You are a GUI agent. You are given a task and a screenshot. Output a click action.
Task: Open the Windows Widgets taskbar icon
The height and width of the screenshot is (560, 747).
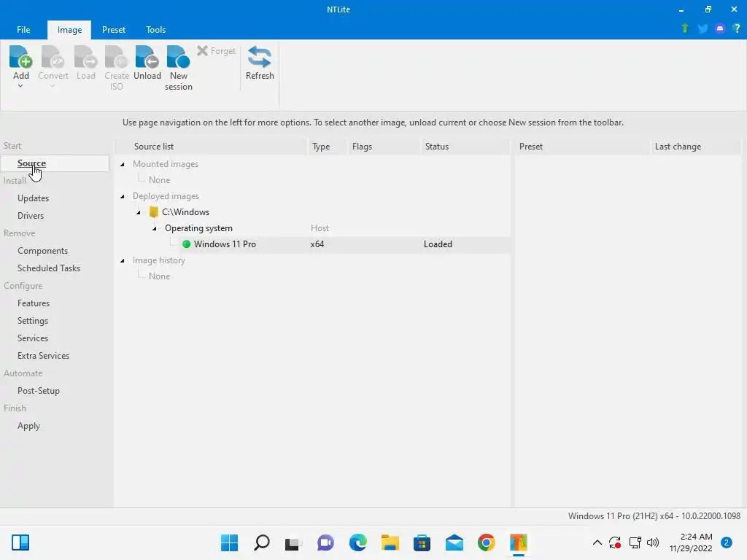(20, 542)
